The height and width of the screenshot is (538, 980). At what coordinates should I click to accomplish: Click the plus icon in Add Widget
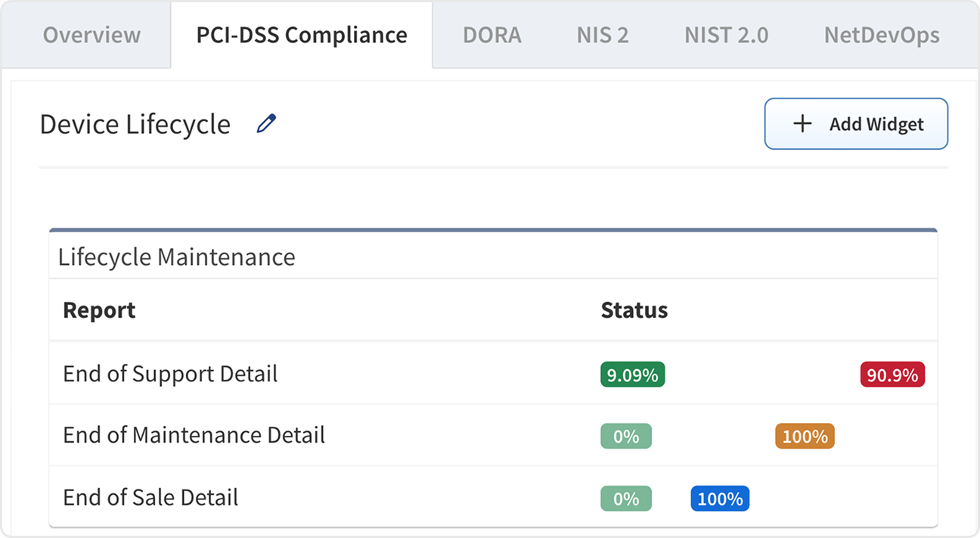point(802,124)
